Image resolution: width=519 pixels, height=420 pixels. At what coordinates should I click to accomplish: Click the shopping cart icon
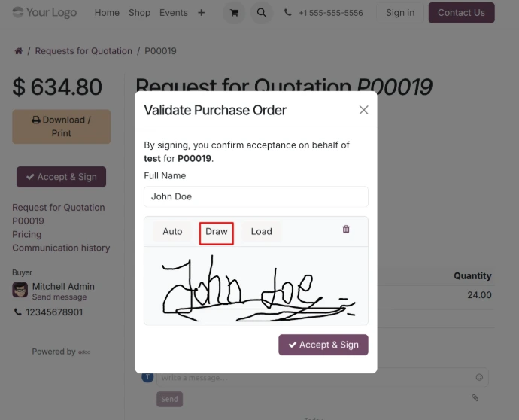[x=234, y=13]
